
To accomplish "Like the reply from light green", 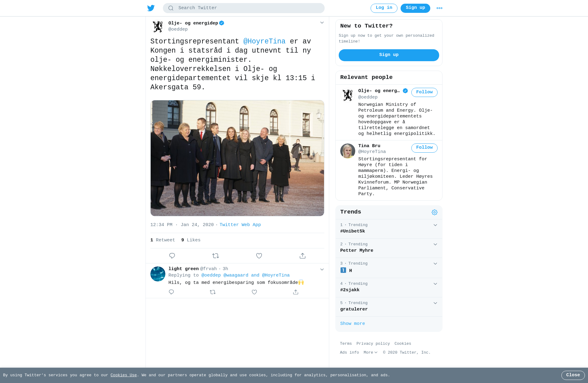I will (254, 292).
